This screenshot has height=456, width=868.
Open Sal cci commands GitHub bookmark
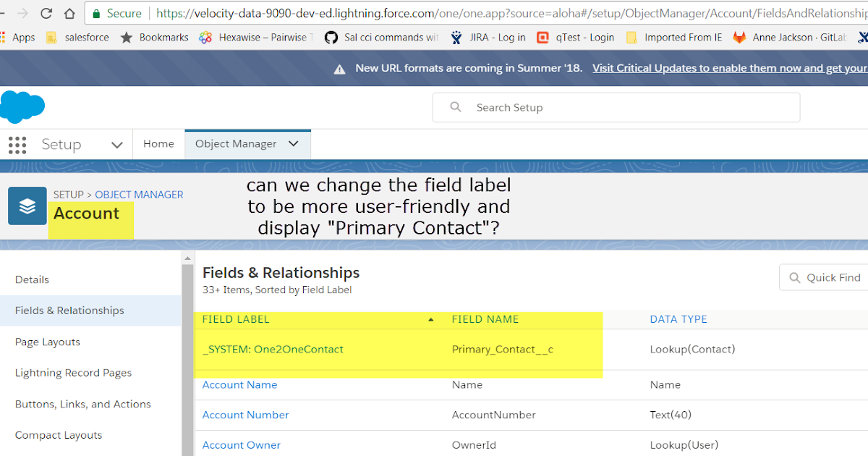[x=381, y=38]
